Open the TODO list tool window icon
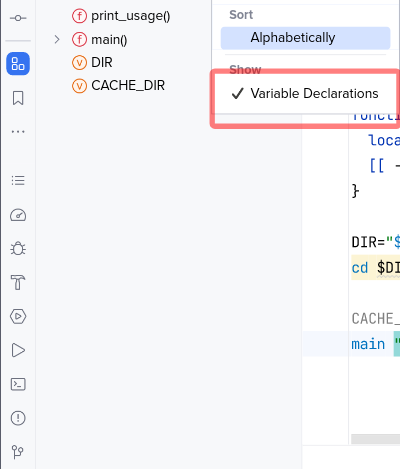This screenshot has width=400, height=469. [18, 180]
